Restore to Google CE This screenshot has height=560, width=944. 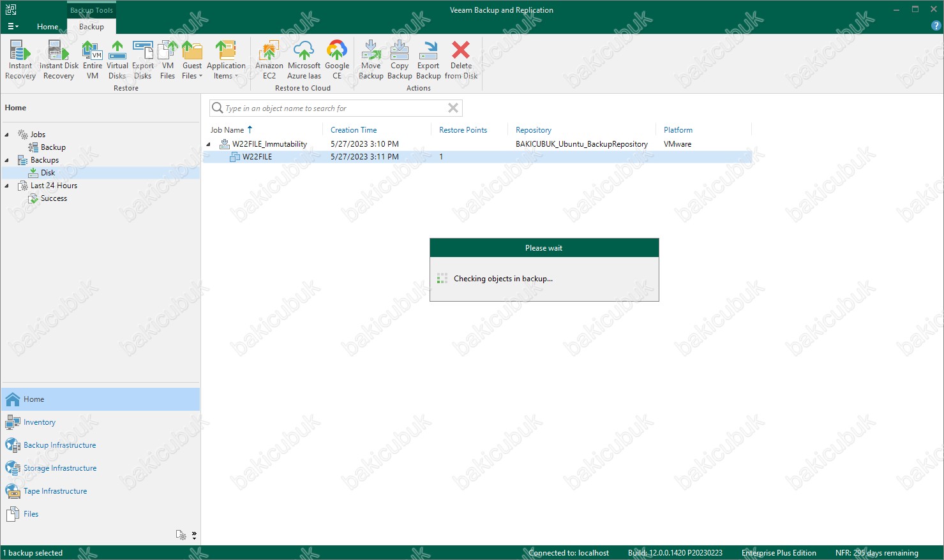pyautogui.click(x=337, y=60)
